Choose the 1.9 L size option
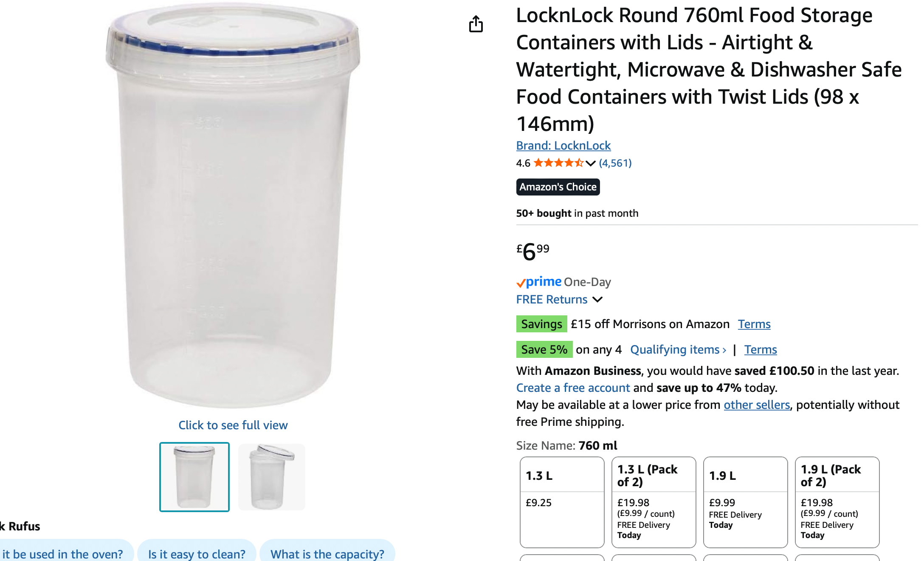Viewport: 924px width, 561px height. pyautogui.click(x=745, y=501)
